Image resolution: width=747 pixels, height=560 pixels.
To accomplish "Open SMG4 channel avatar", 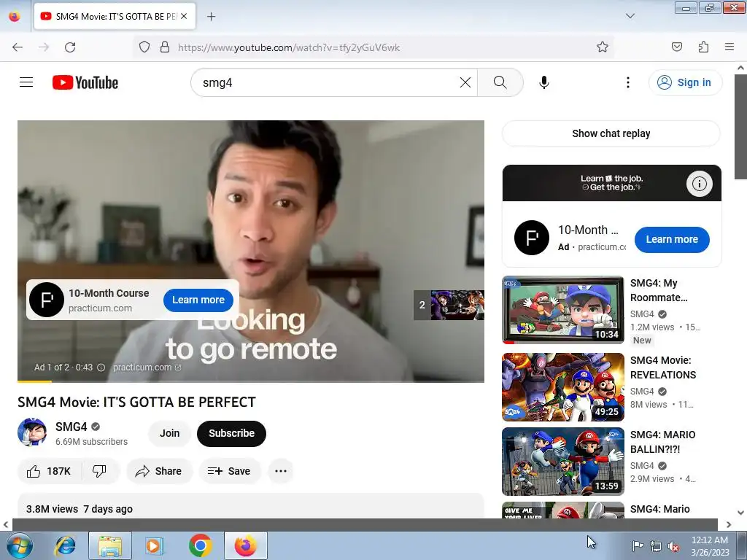I will click(x=32, y=432).
